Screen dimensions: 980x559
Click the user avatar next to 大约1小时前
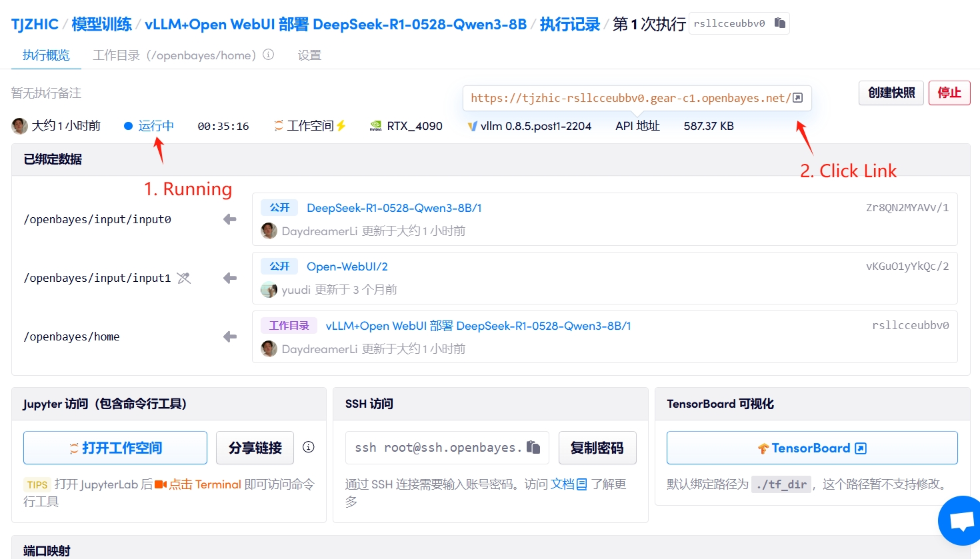click(19, 125)
